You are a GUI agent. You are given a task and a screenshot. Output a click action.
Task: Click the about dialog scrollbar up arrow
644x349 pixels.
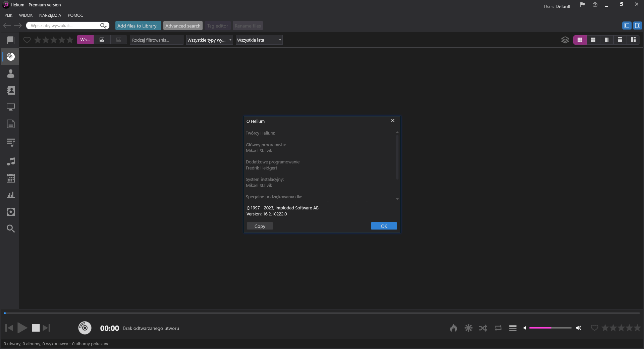397,132
